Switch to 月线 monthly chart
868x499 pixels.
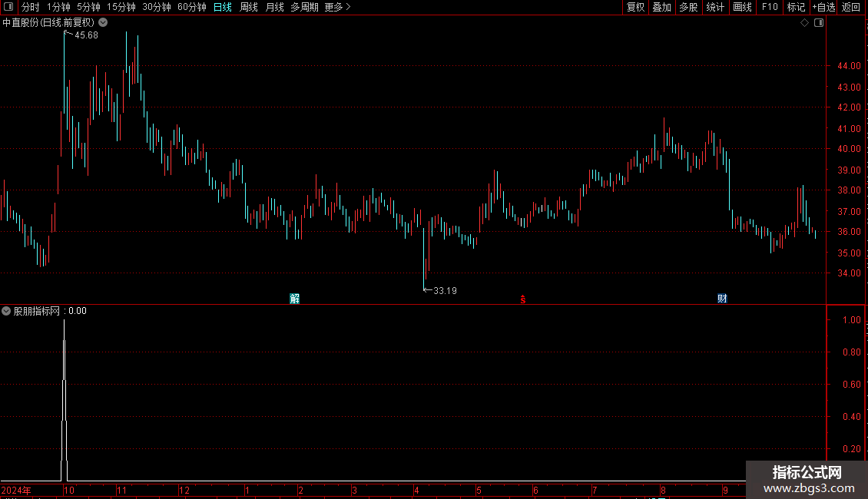point(274,7)
